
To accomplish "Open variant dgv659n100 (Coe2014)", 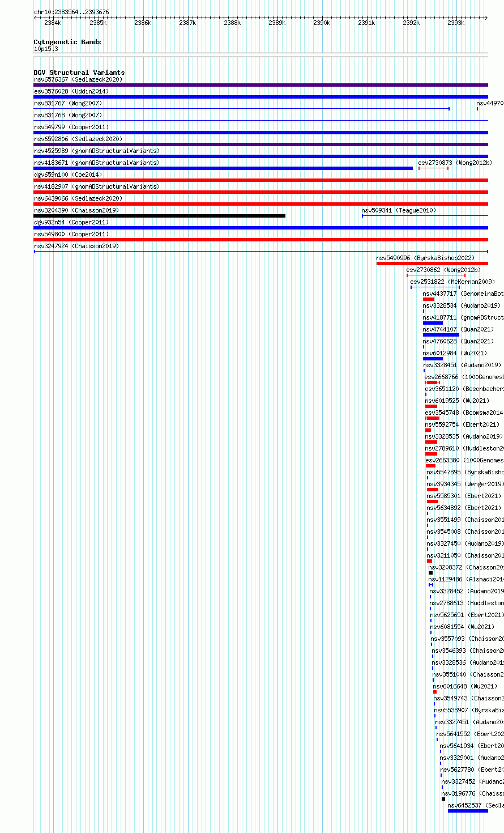I will [68, 175].
